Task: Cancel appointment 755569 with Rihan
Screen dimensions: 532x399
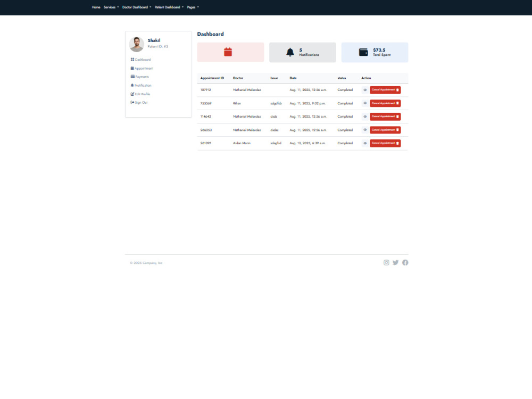Action: (385, 103)
